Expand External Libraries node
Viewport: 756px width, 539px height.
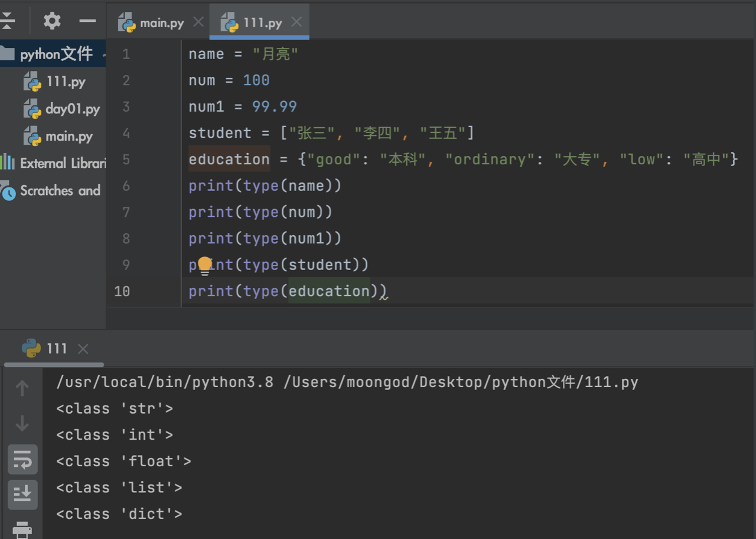pos(53,163)
